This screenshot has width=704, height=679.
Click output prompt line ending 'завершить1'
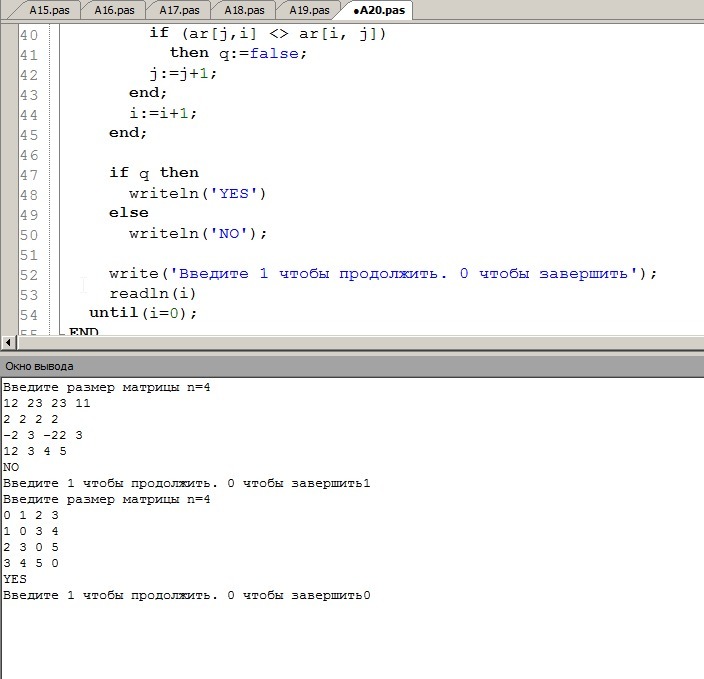point(187,483)
